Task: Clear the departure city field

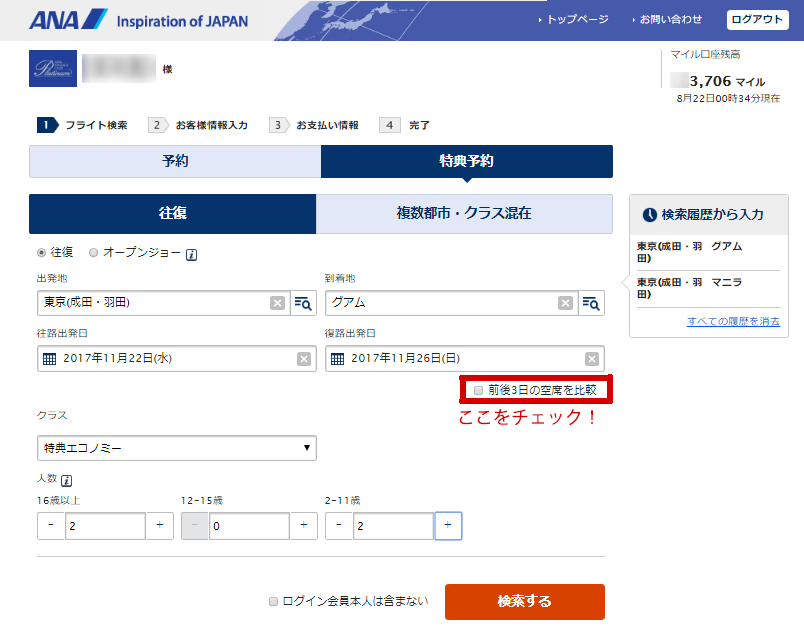Action: point(277,303)
